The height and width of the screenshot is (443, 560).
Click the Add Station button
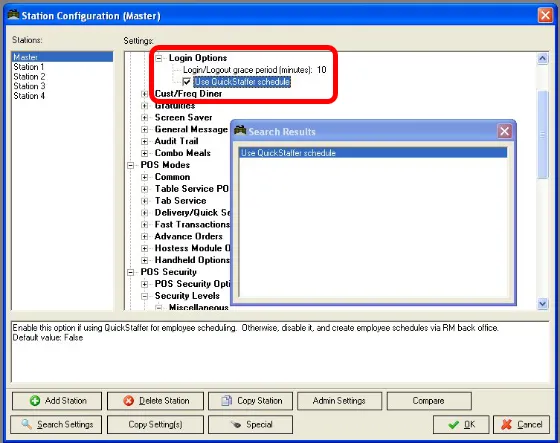pyautogui.click(x=57, y=401)
